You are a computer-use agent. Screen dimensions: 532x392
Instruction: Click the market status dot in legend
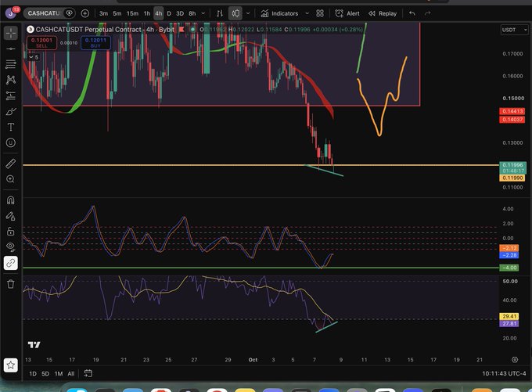click(192, 30)
